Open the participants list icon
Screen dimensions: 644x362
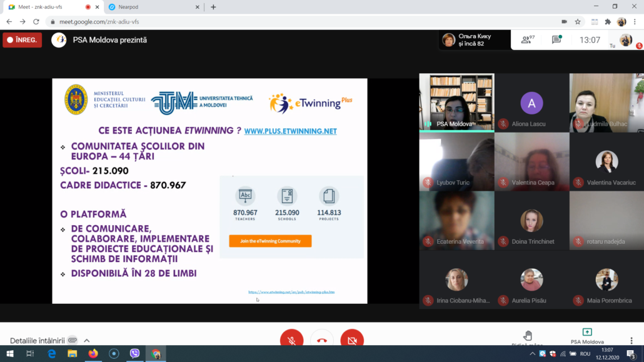pos(527,40)
